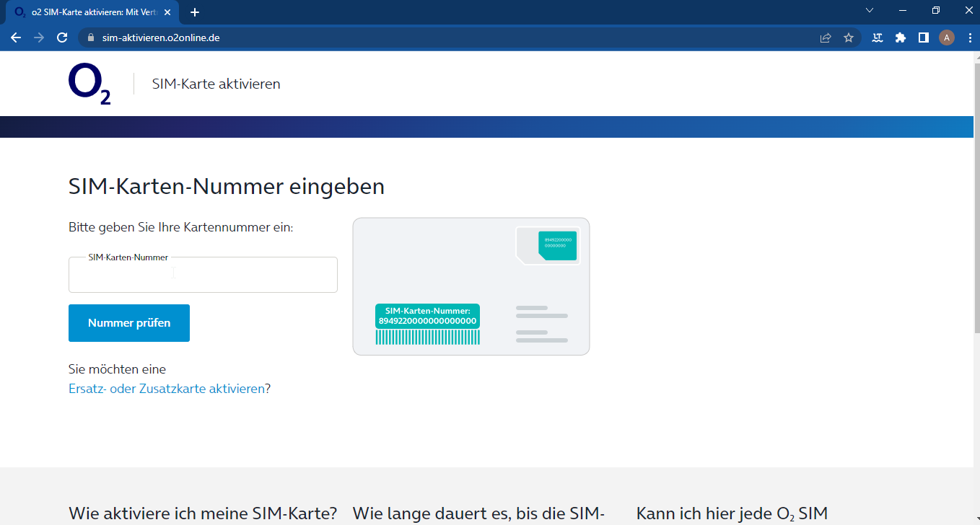Open the Ersatz- oder Zusatzkarte aktivieren link
The width and height of the screenshot is (980, 525).
167,389
